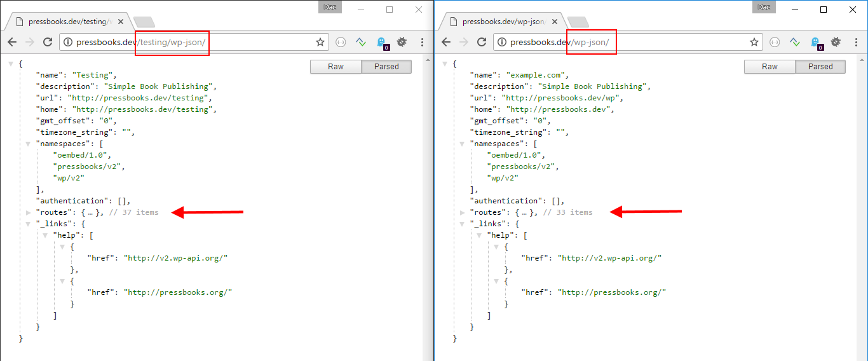868x361 pixels.
Task: Open new tab in right window
Action: click(578, 22)
